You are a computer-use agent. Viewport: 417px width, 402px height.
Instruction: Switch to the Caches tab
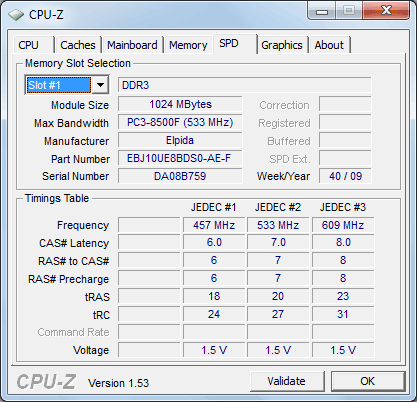(78, 45)
